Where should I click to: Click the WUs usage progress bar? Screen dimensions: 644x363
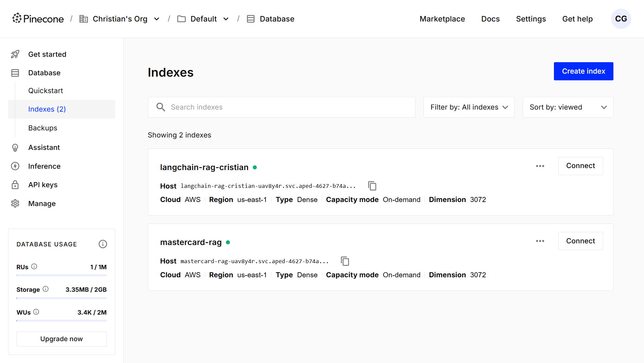[62, 321]
